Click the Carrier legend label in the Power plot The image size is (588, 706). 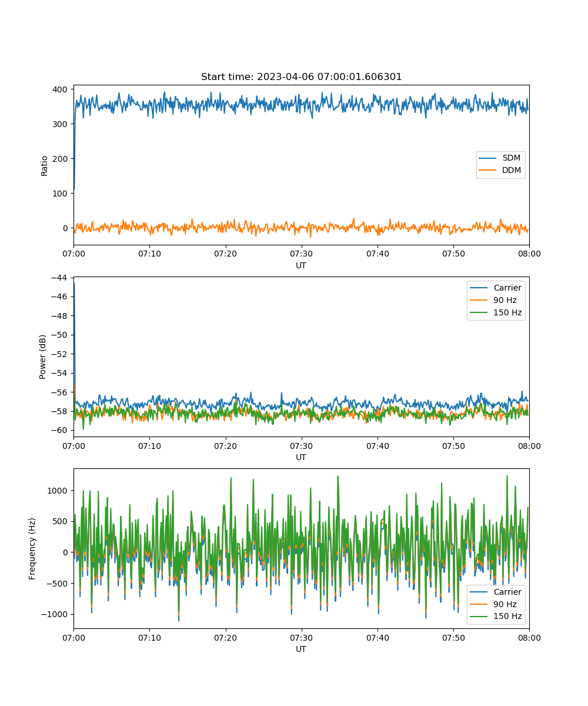pyautogui.click(x=507, y=288)
